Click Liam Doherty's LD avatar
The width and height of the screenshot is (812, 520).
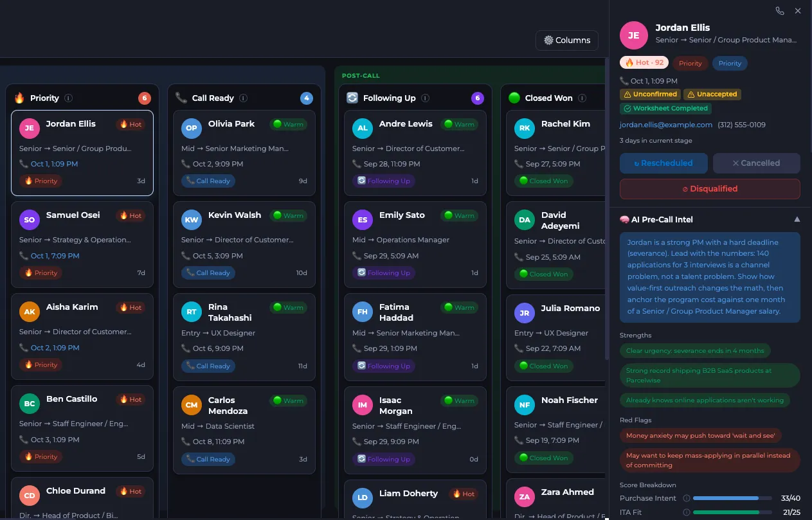[x=363, y=498]
